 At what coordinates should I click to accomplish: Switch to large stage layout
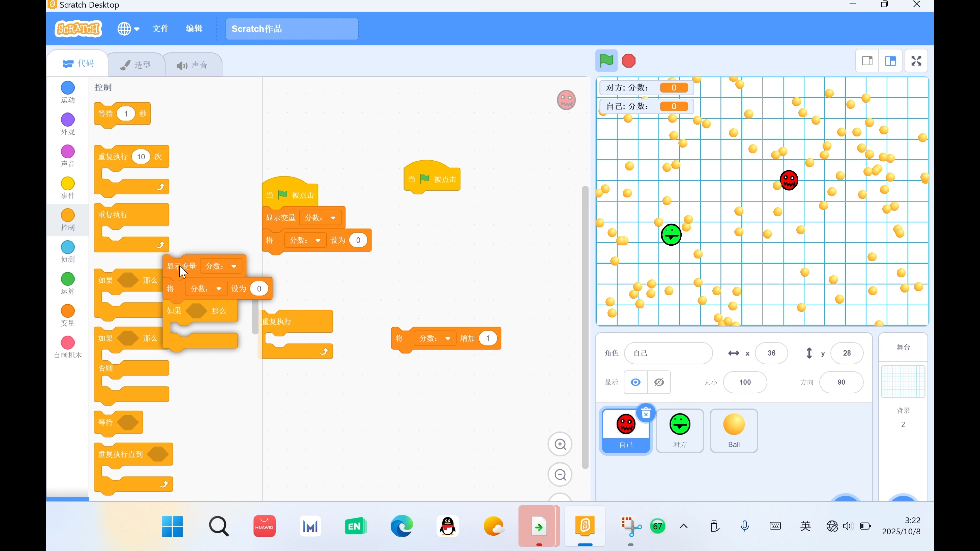coord(890,61)
